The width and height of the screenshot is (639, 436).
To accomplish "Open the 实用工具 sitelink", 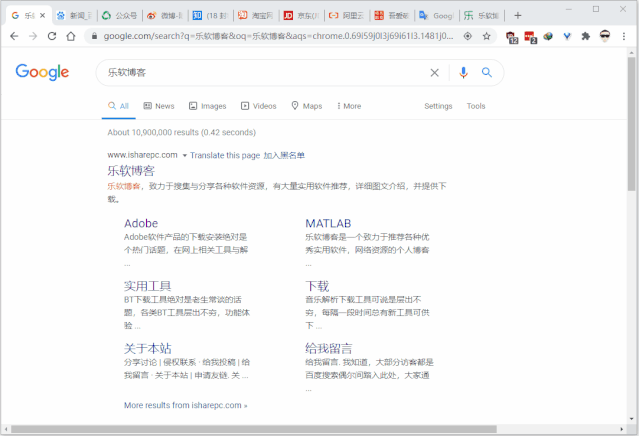I will 148,286.
